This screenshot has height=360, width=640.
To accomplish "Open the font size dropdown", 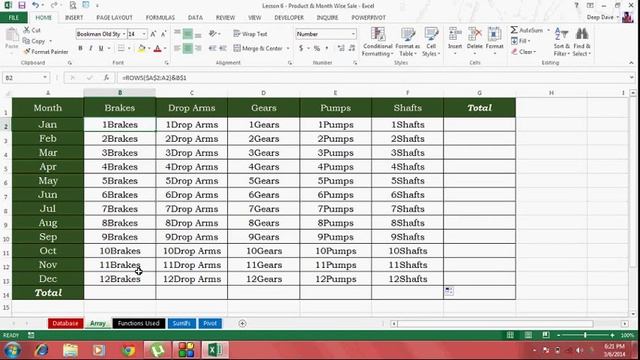I will point(144,34).
